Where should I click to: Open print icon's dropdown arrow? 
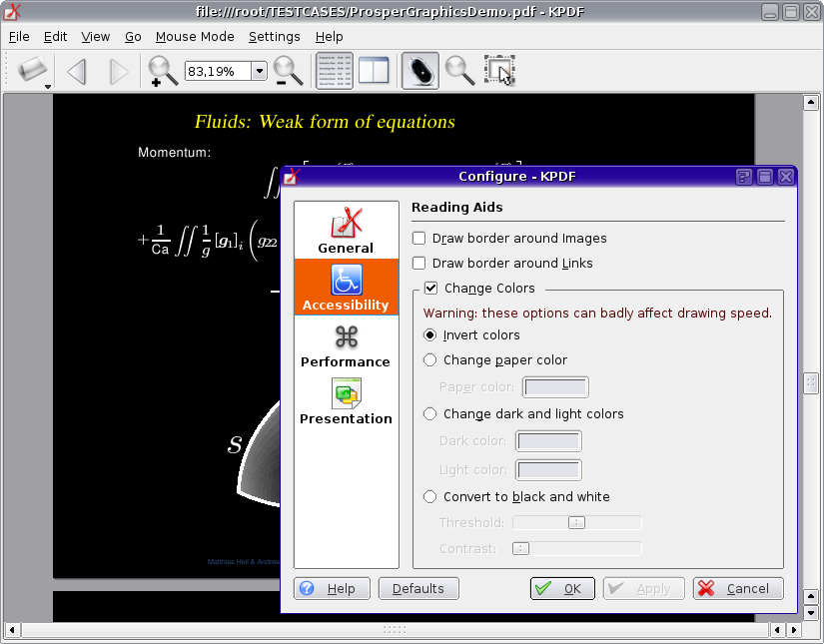pyautogui.click(x=48, y=87)
